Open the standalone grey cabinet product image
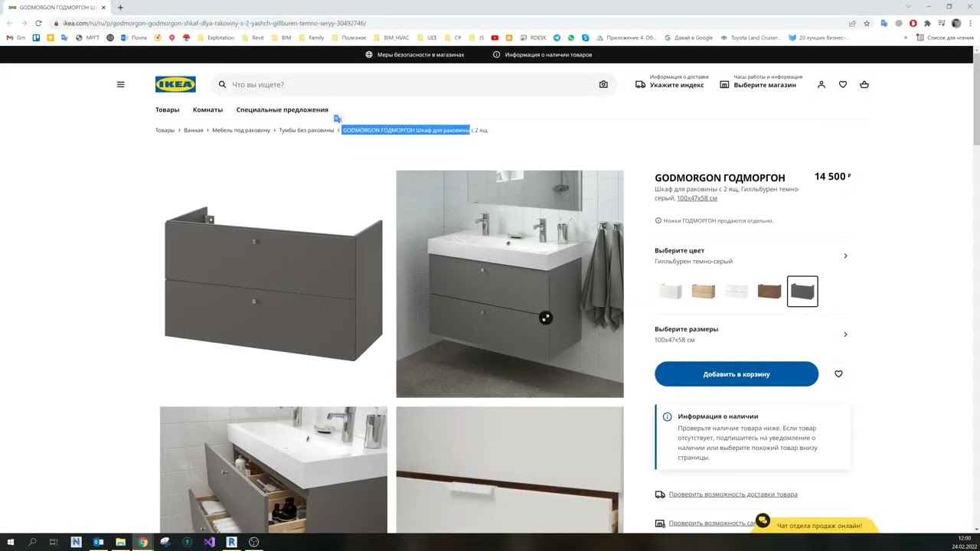 [x=273, y=284]
